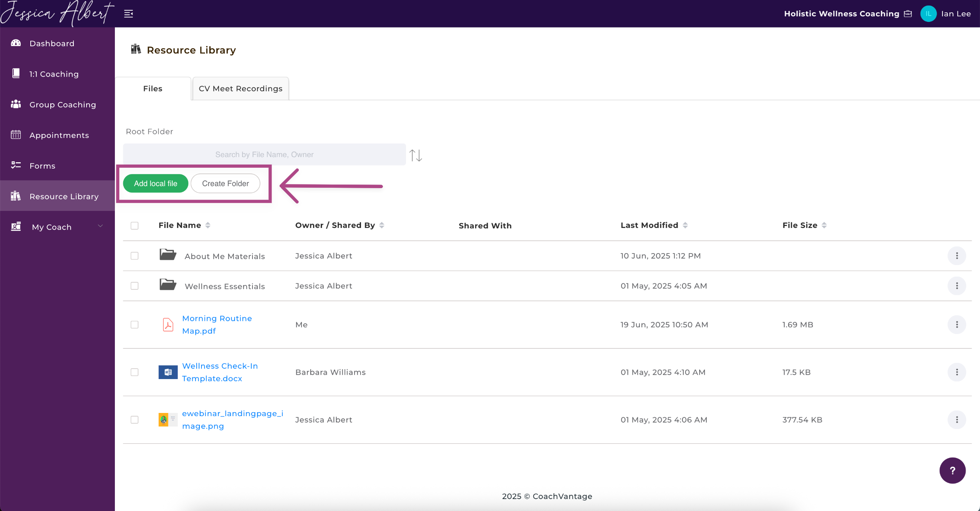The image size is (980, 511).
Task: Open options menu for Morning Routine Map.pdf
Action: tap(956, 324)
